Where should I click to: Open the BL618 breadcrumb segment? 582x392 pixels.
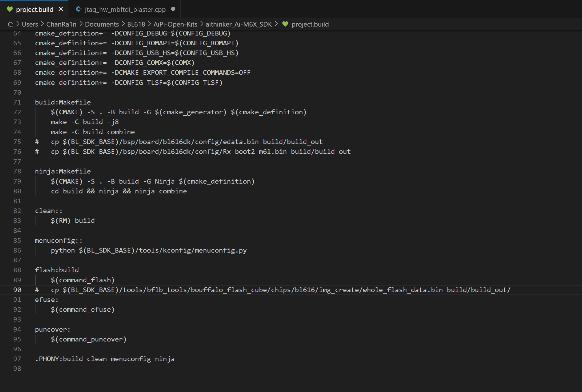pos(136,24)
